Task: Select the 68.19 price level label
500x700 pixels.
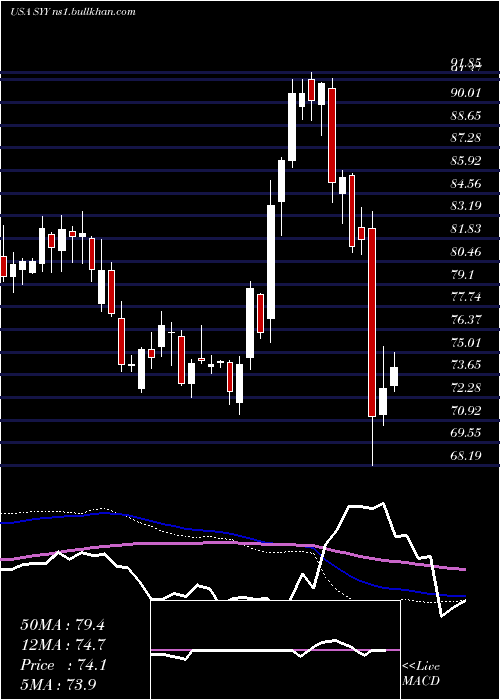Action: click(x=466, y=455)
